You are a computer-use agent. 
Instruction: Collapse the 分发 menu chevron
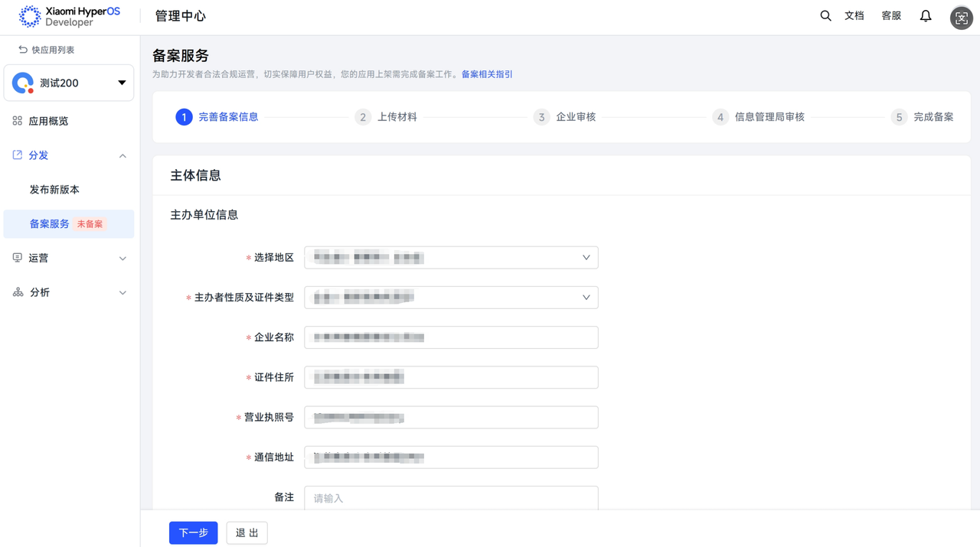(122, 156)
